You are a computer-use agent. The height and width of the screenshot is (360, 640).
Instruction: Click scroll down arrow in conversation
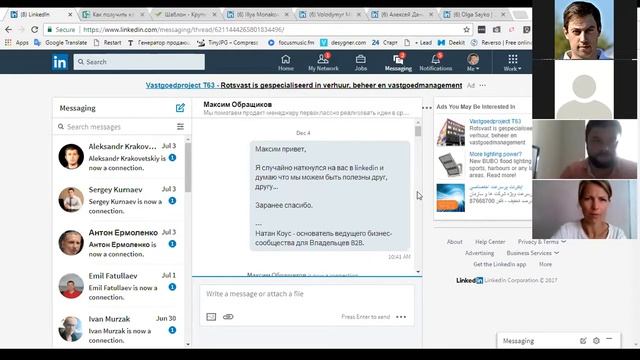coord(418,272)
